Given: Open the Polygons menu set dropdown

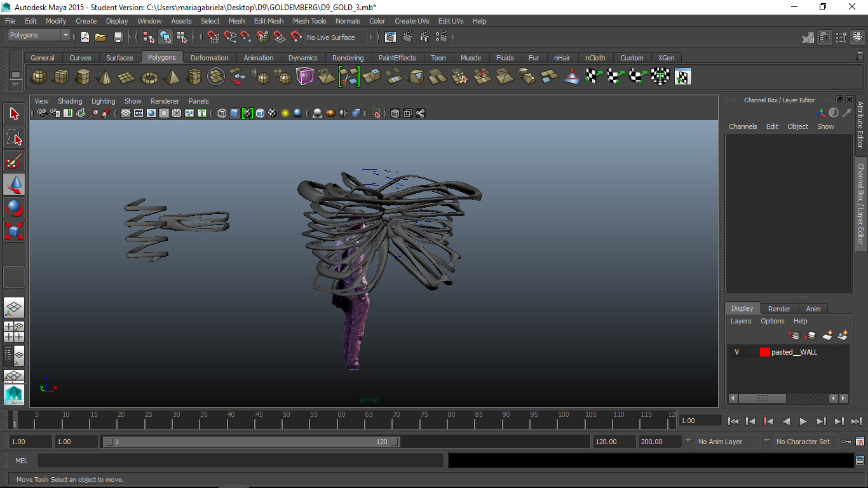Looking at the screenshot, I should (38, 36).
